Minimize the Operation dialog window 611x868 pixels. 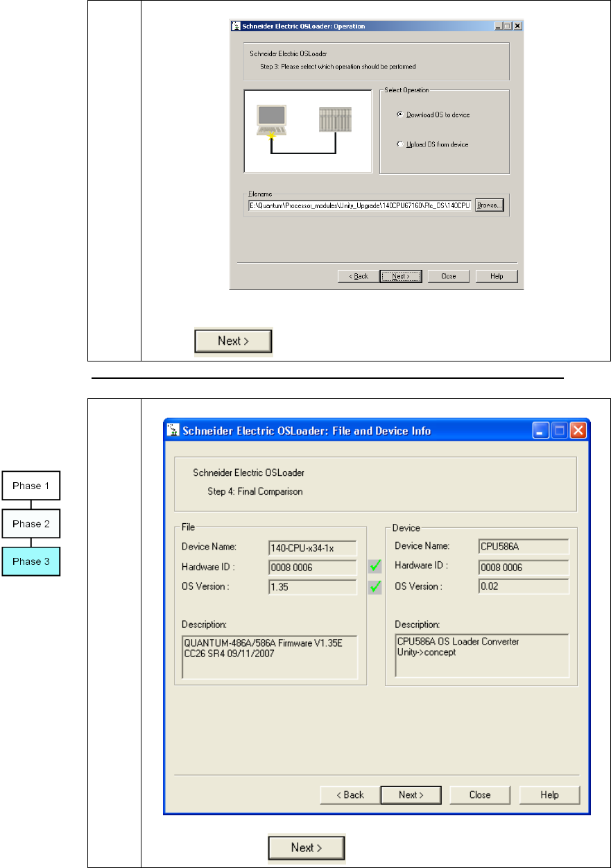coord(499,26)
